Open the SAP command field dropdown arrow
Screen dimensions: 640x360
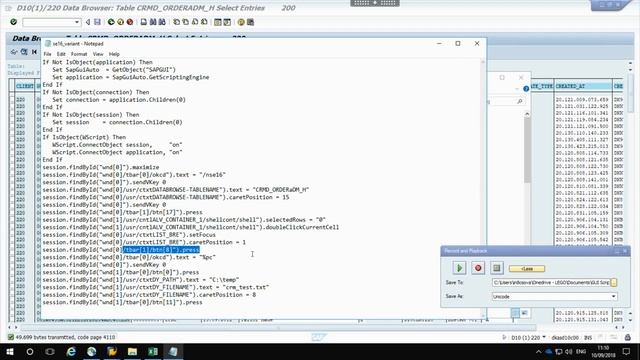77,22
